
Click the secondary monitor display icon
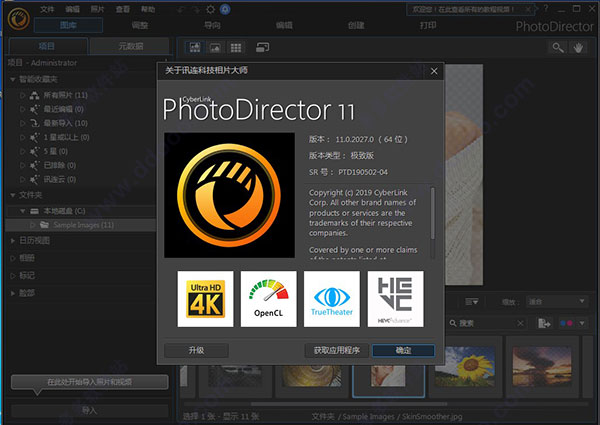coord(262,47)
